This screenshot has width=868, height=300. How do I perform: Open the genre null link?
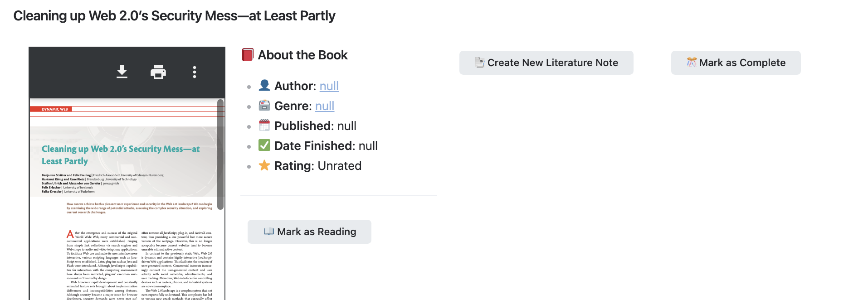pos(325,106)
